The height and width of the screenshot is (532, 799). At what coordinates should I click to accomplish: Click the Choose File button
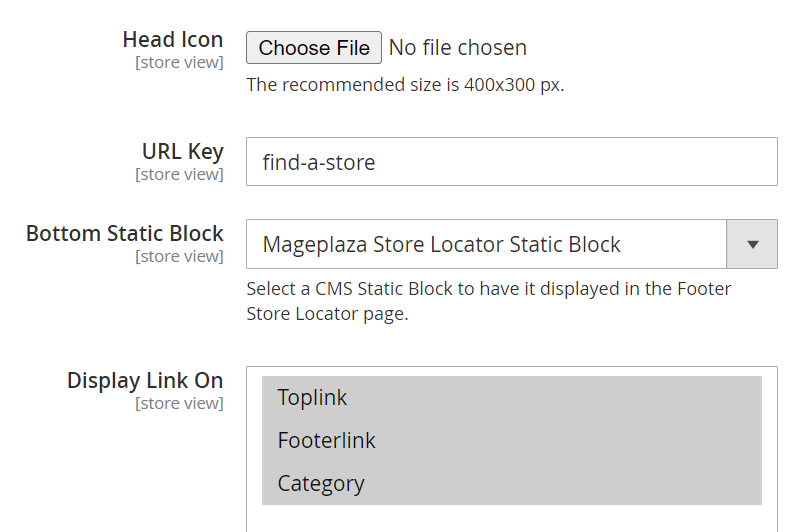(314, 47)
